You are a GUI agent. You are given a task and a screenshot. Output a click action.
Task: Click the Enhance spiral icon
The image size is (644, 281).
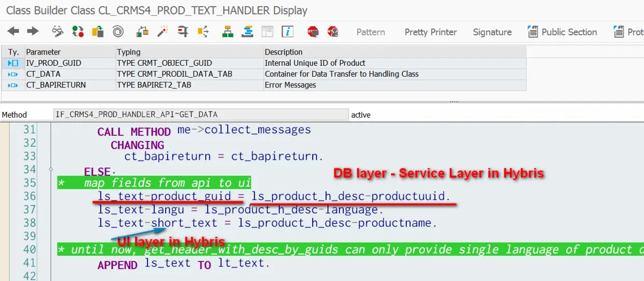118,32
